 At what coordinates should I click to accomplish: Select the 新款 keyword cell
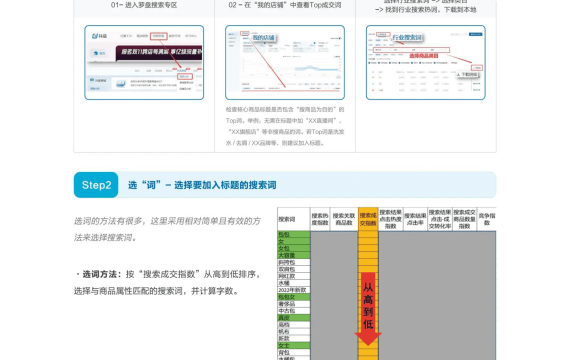tap(294, 338)
